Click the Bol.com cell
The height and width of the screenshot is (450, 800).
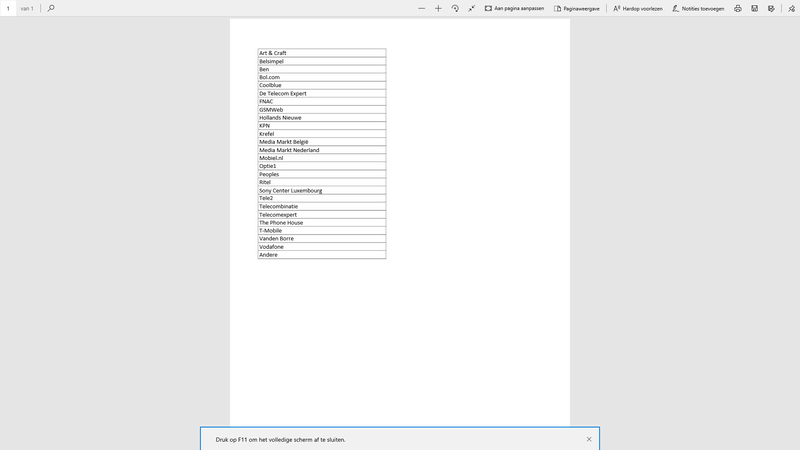tap(321, 77)
